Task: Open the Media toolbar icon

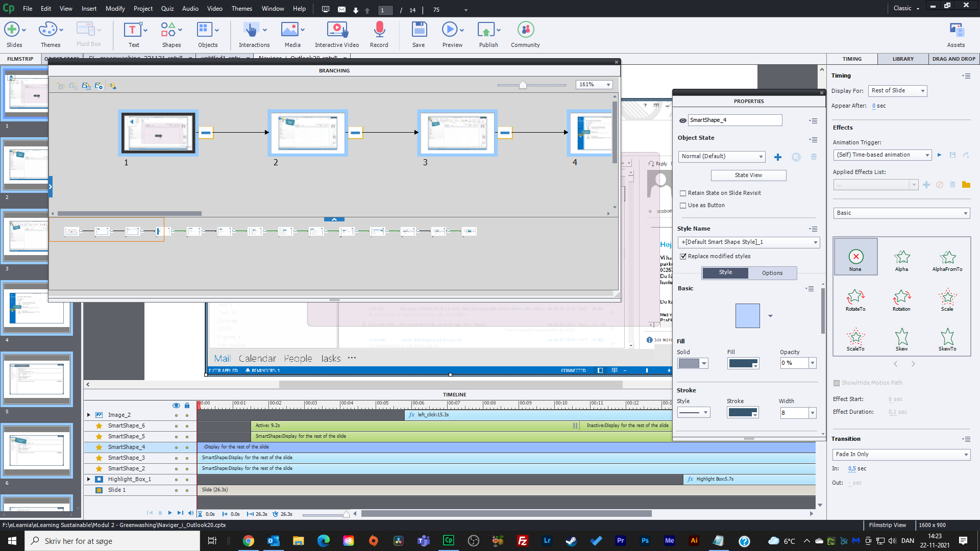Action: tap(289, 30)
